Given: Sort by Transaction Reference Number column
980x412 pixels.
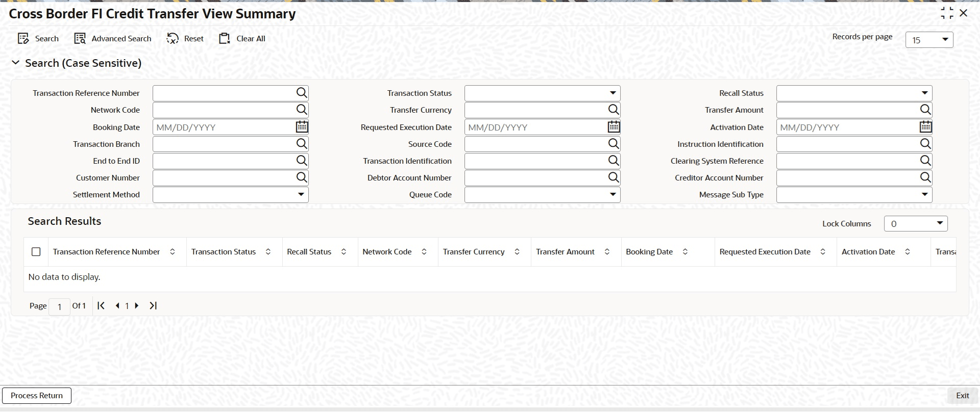Looking at the screenshot, I should [173, 252].
